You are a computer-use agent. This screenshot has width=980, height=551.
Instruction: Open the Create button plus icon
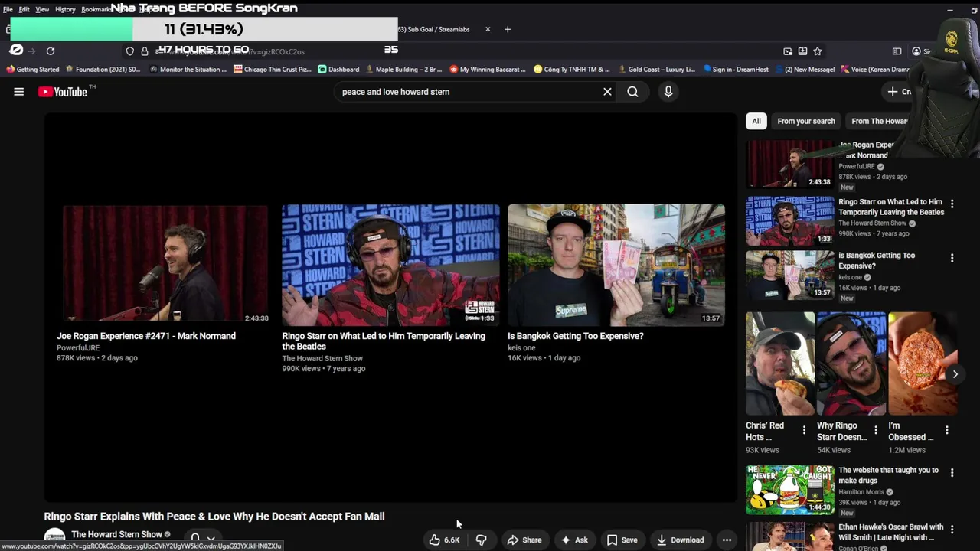[x=893, y=92]
